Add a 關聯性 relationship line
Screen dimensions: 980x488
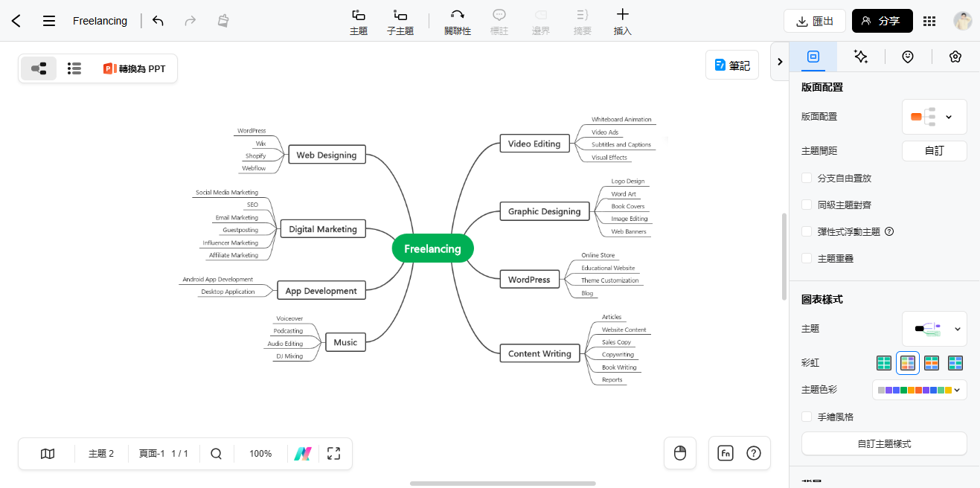coord(458,22)
